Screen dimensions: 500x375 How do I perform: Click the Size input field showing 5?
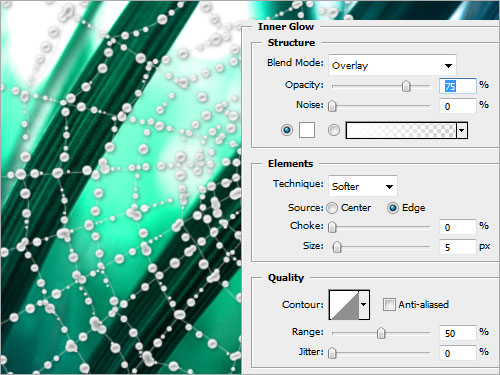(458, 247)
